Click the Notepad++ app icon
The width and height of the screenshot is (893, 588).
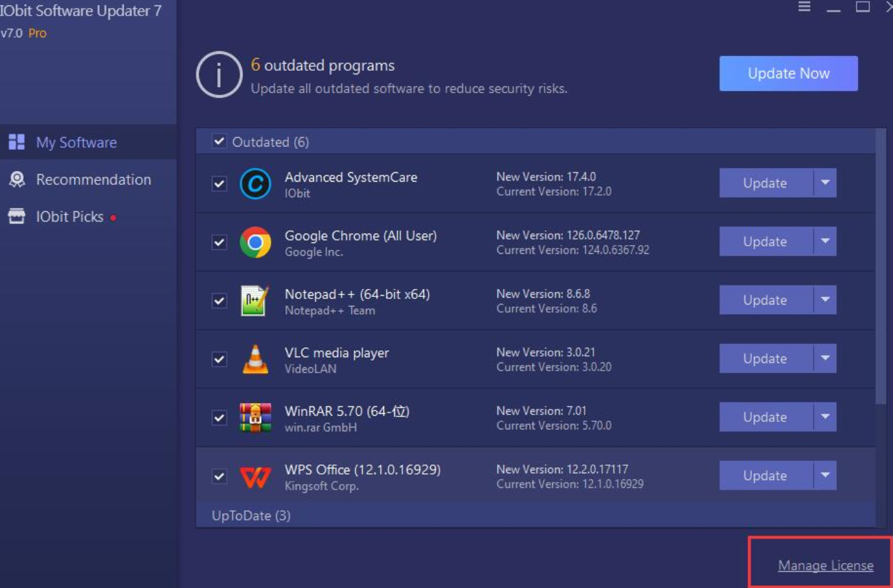pyautogui.click(x=255, y=300)
